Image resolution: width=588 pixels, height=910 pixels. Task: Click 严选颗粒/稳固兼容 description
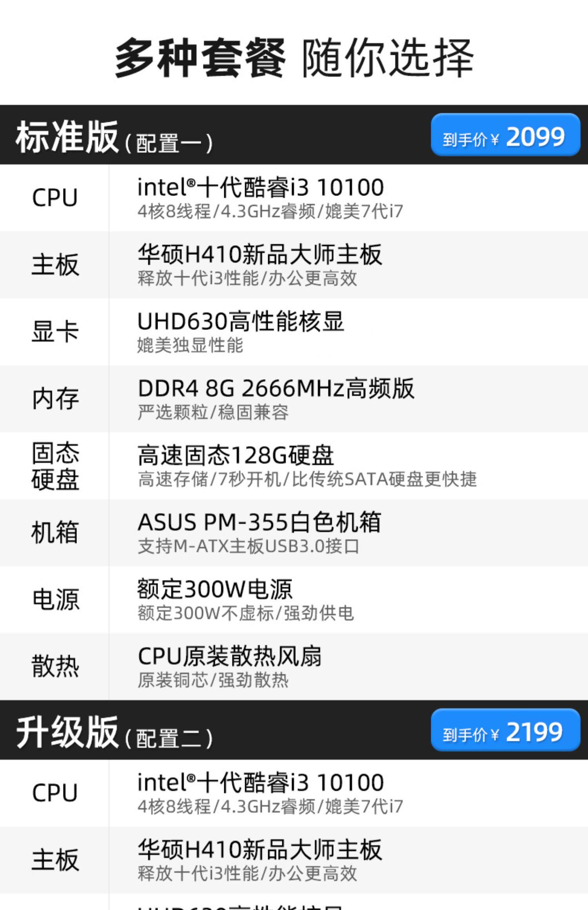(x=213, y=412)
